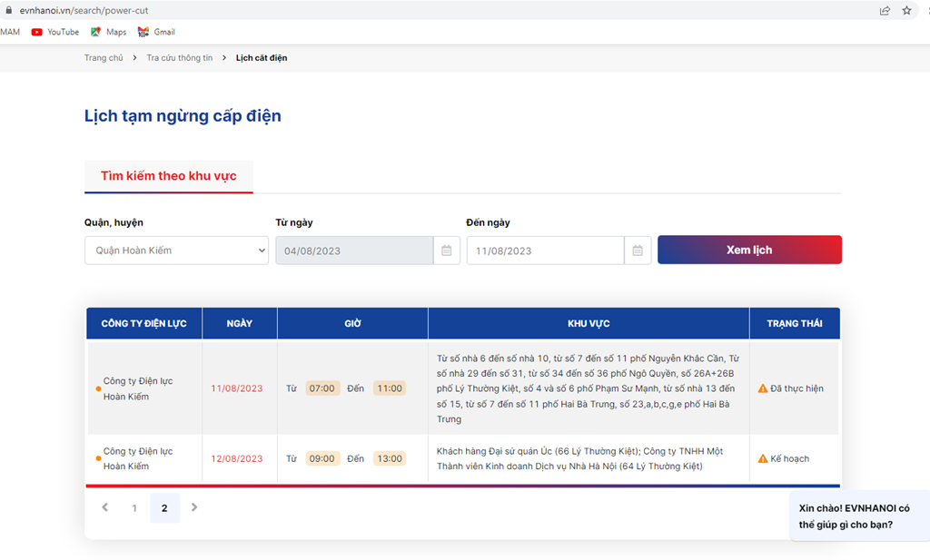Click the lock icon in address bar
Image resolution: width=930 pixels, height=560 pixels.
(8, 10)
